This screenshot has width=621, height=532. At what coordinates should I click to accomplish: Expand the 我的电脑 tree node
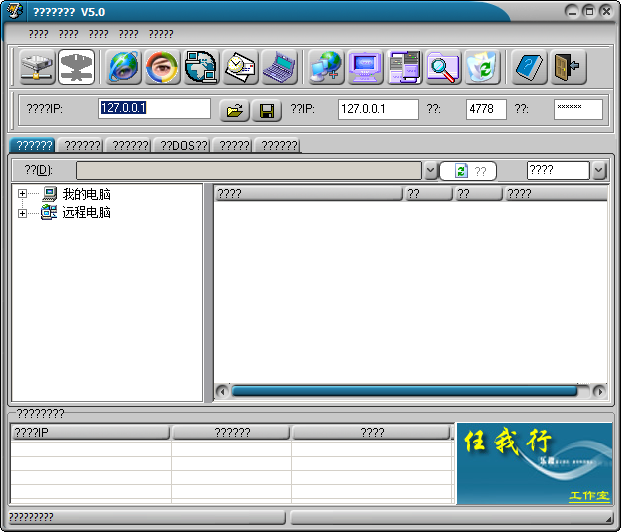tap(22, 194)
